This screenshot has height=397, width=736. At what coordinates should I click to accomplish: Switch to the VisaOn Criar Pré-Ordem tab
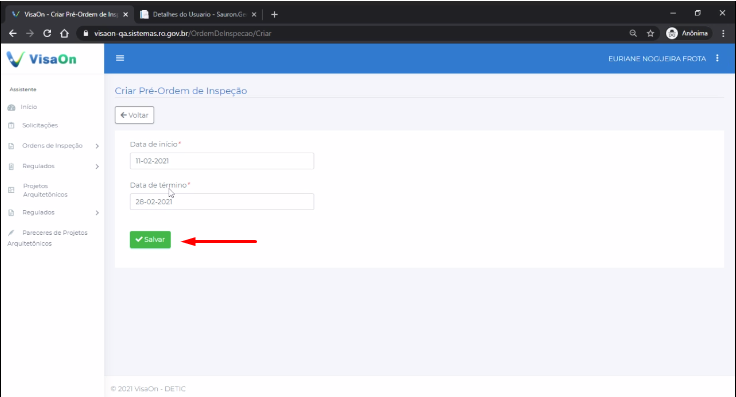click(x=70, y=15)
